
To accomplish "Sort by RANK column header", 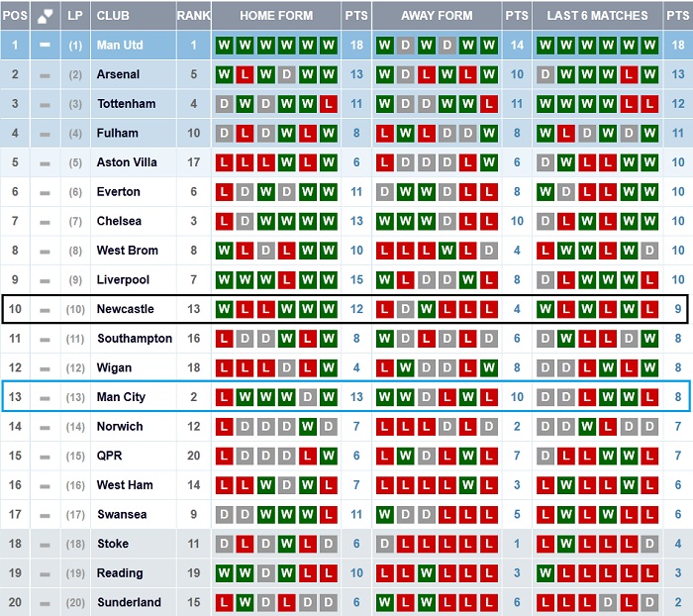I will coord(194,16).
